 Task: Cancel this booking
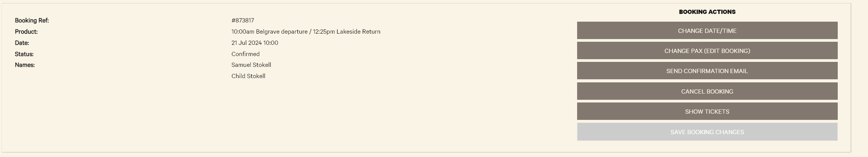(x=707, y=91)
